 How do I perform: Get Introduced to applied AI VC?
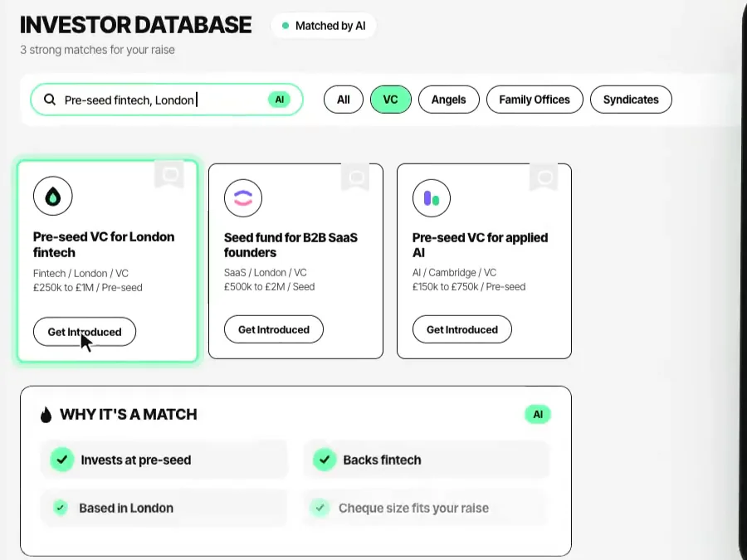click(x=462, y=329)
